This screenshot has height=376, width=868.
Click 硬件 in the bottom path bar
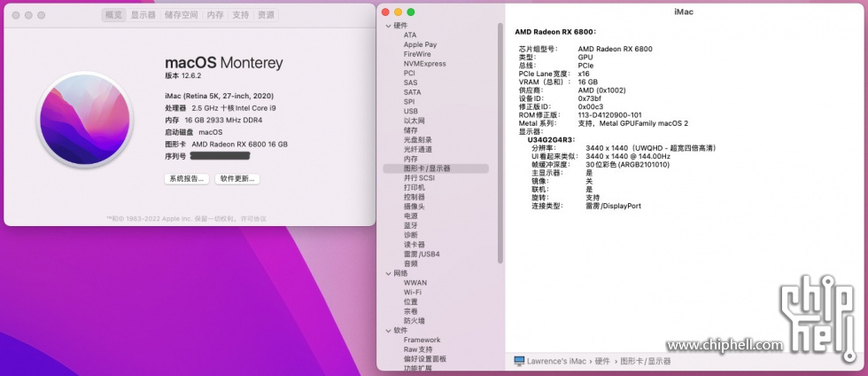(602, 361)
